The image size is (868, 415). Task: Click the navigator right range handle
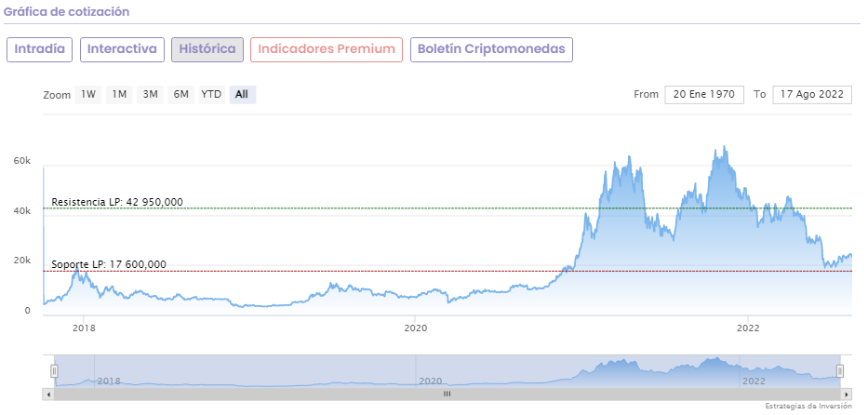[x=840, y=370]
